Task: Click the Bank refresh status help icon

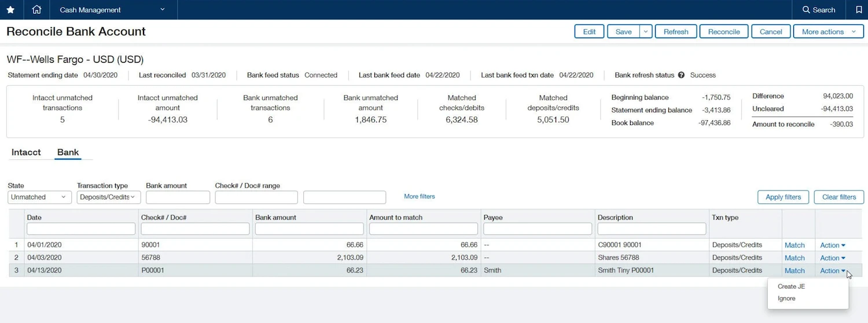Action: click(681, 75)
